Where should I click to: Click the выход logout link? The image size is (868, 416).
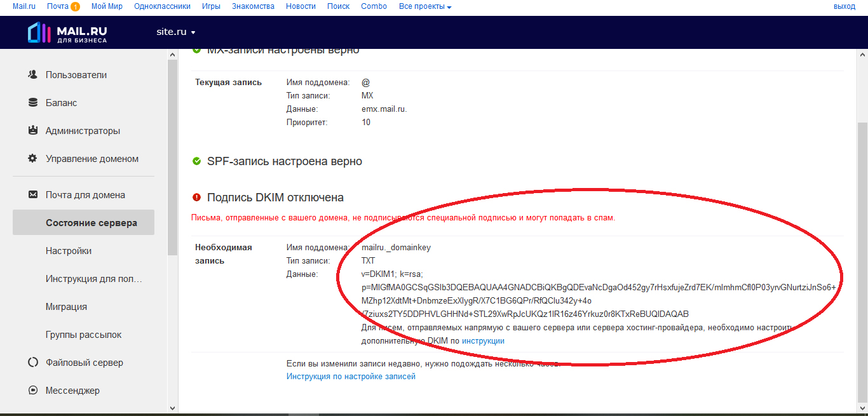pyautogui.click(x=844, y=6)
